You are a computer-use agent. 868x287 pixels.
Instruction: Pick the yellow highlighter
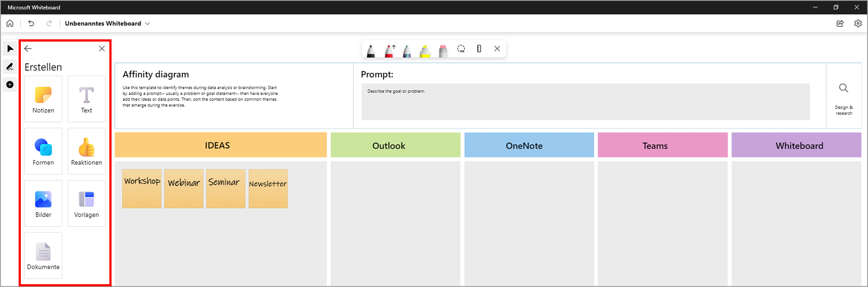(x=425, y=50)
